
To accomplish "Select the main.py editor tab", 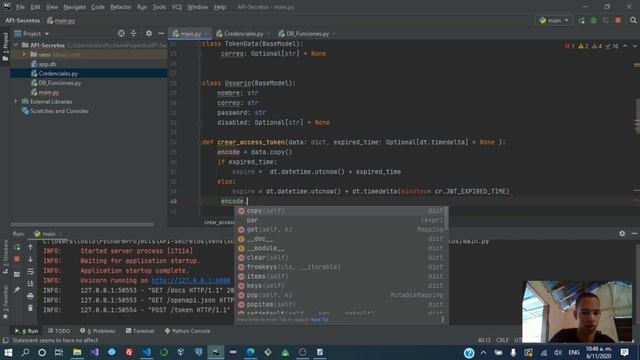I will pos(190,33).
